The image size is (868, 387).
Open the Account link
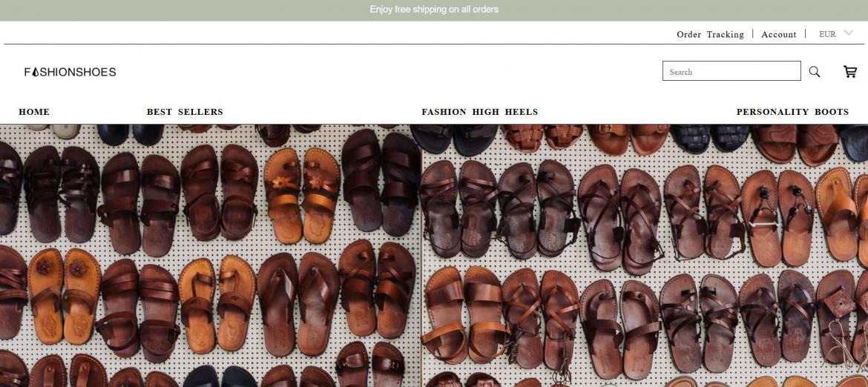(x=778, y=34)
